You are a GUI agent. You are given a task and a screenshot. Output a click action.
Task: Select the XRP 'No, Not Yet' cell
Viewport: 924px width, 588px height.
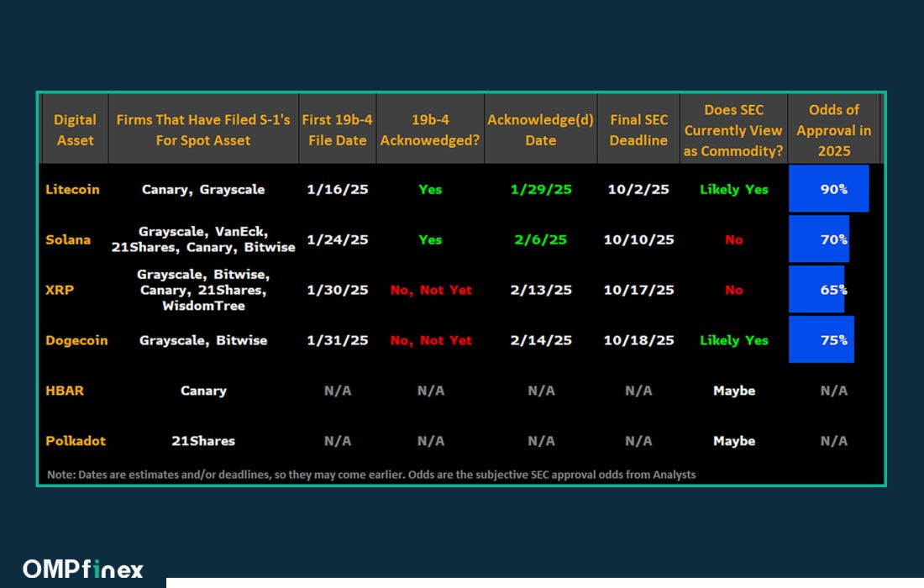[x=431, y=290]
